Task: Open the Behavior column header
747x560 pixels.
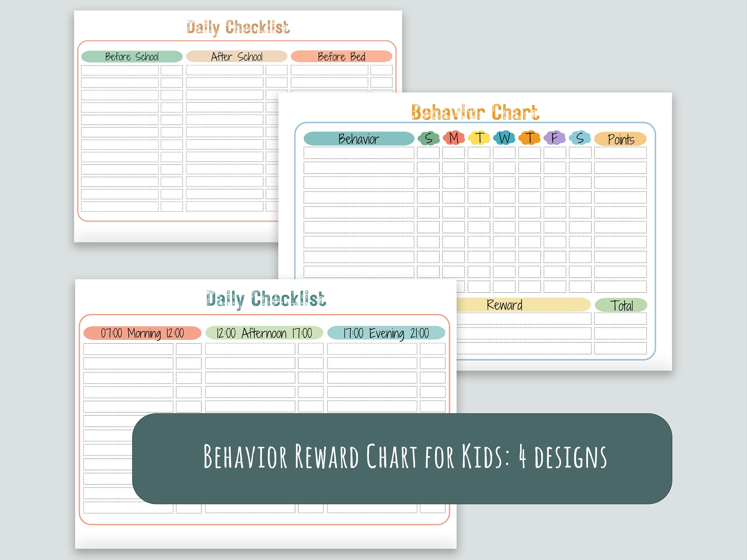Action: coord(358,138)
